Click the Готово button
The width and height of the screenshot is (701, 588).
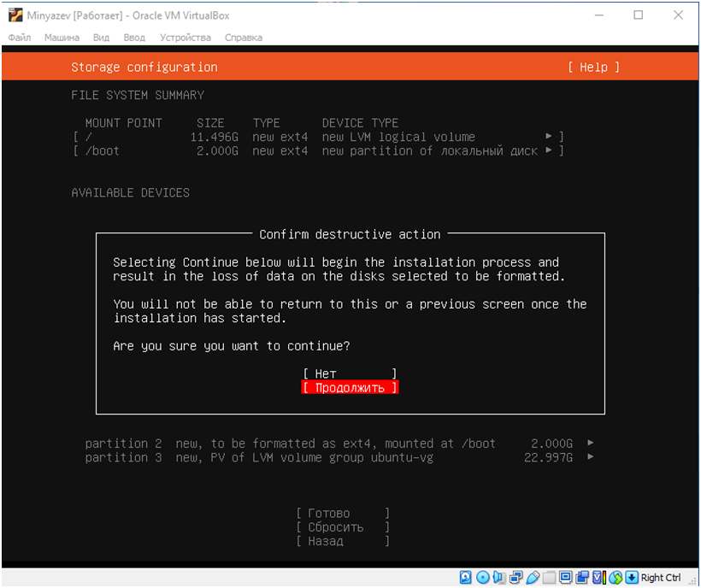pyautogui.click(x=343, y=513)
